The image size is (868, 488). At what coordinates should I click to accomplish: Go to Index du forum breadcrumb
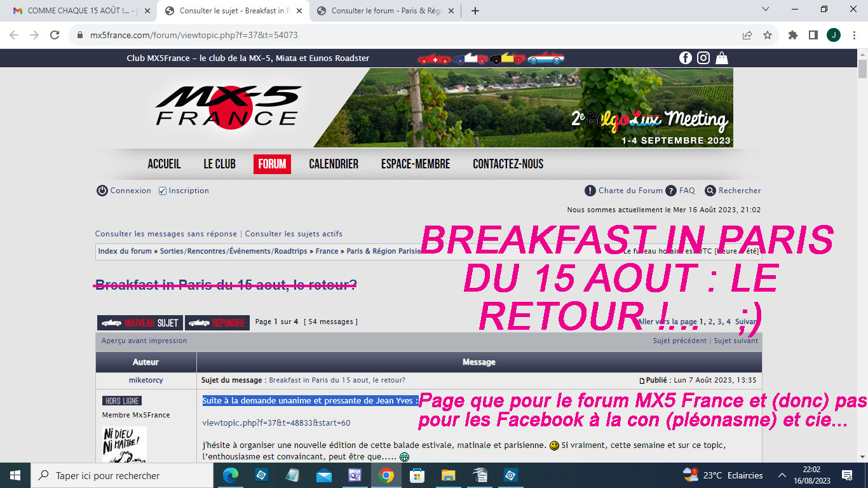[125, 251]
